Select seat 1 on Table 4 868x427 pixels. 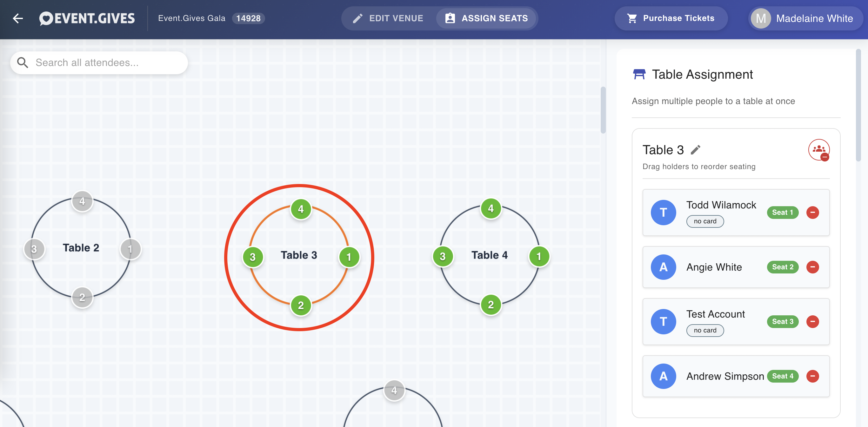539,257
